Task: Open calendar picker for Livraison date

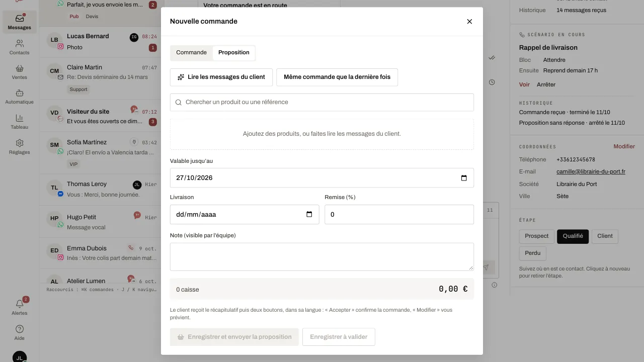Action: pyautogui.click(x=309, y=215)
